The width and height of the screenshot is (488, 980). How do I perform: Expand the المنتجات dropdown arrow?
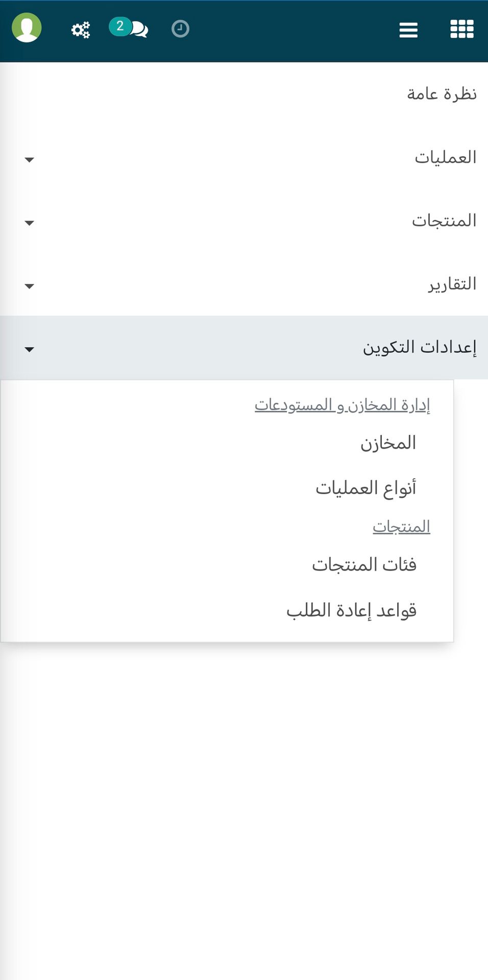coord(30,223)
